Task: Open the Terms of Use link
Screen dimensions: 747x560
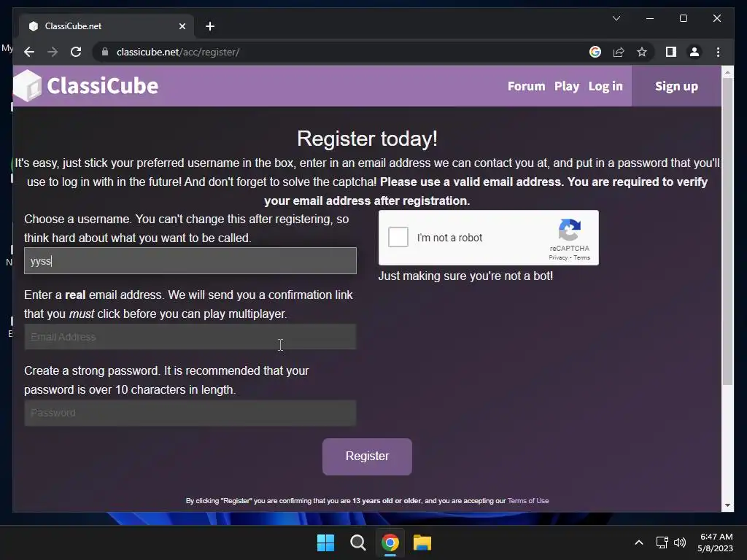Action: pyautogui.click(x=528, y=500)
